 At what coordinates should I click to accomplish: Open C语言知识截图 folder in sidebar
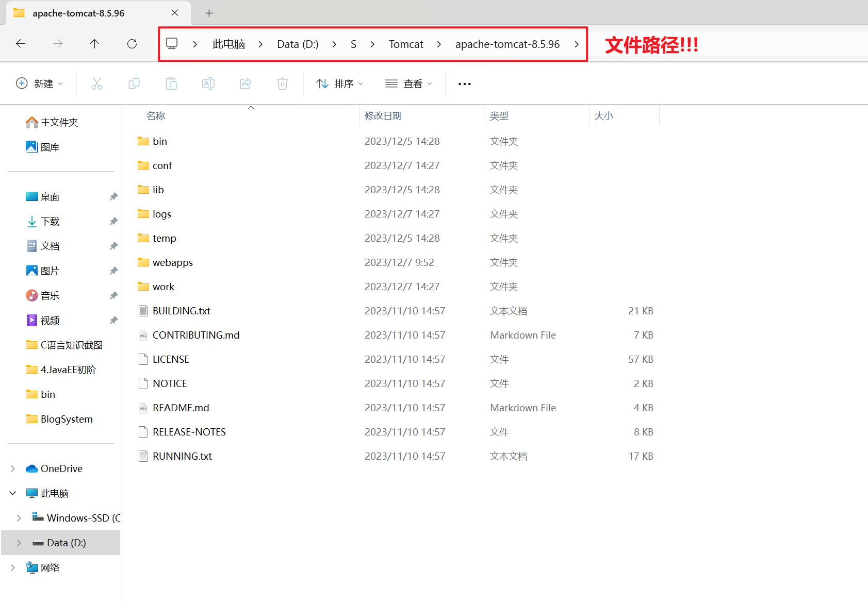click(x=64, y=345)
